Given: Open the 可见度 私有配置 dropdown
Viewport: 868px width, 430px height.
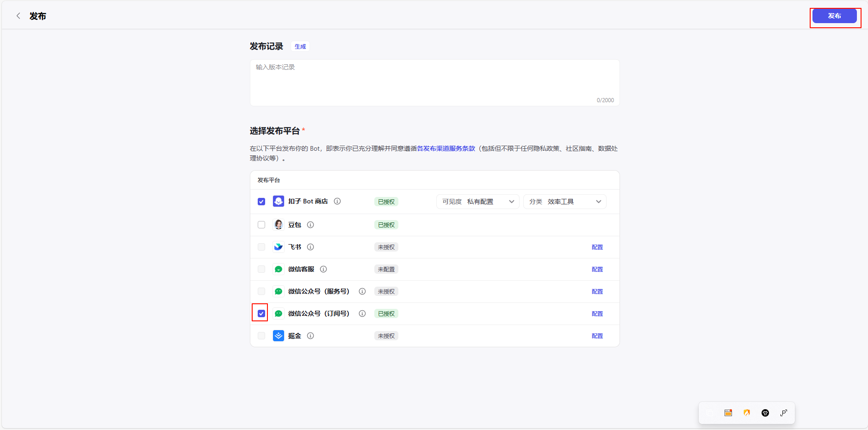Looking at the screenshot, I should pos(477,202).
